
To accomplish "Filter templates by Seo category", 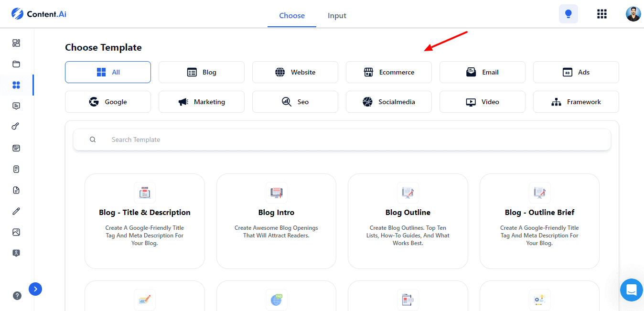I will [x=295, y=102].
